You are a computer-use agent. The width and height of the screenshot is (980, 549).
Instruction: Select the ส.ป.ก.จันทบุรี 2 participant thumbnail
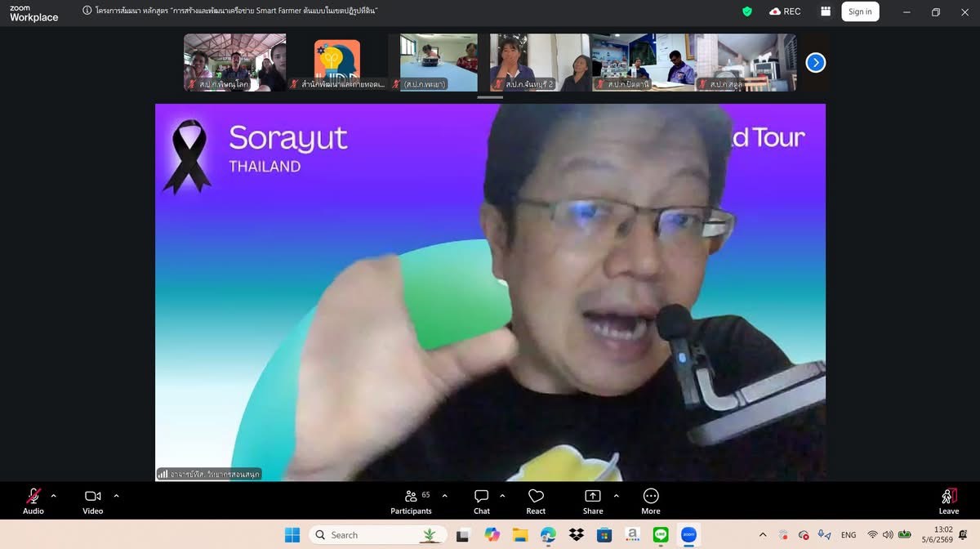tap(541, 62)
